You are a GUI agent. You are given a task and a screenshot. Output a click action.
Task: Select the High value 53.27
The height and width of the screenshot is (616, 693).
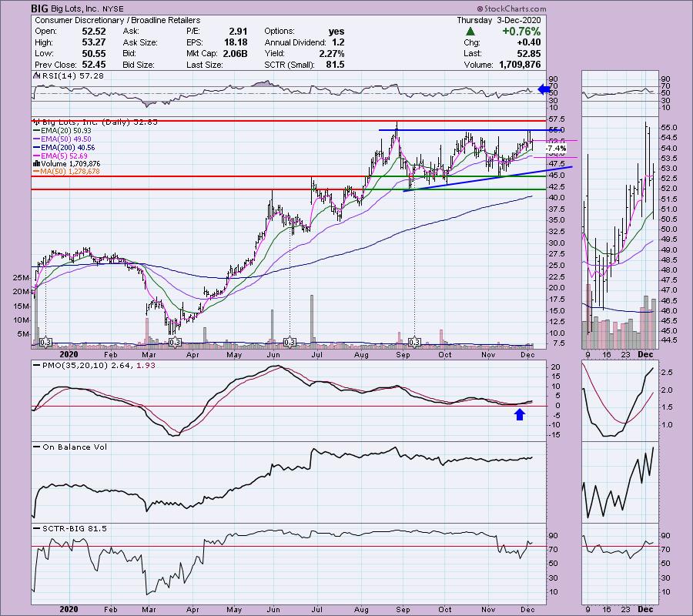[x=94, y=42]
